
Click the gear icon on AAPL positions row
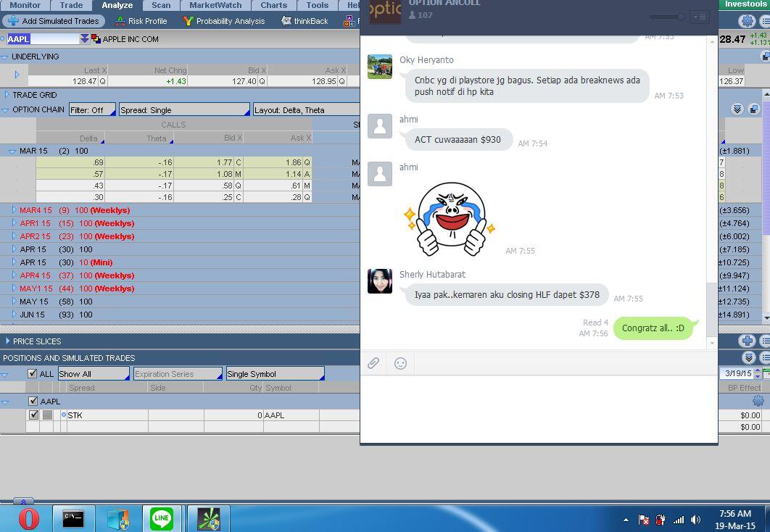[758, 401]
